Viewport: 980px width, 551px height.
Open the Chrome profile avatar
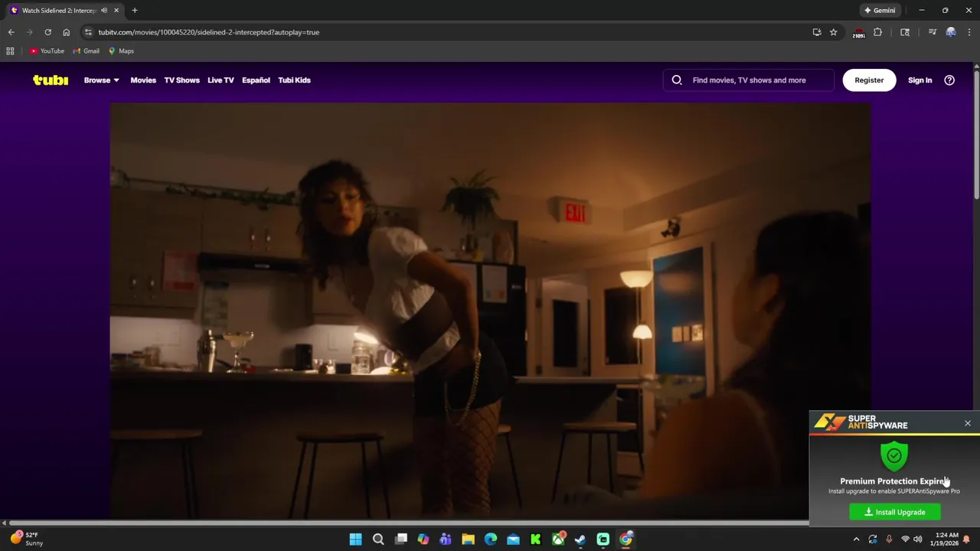951,32
